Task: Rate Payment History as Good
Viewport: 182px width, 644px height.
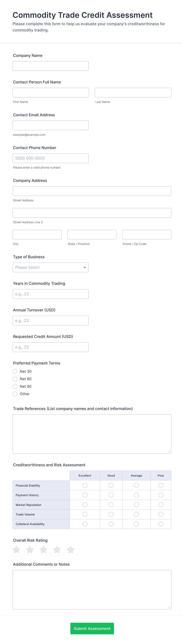Action: point(111,495)
